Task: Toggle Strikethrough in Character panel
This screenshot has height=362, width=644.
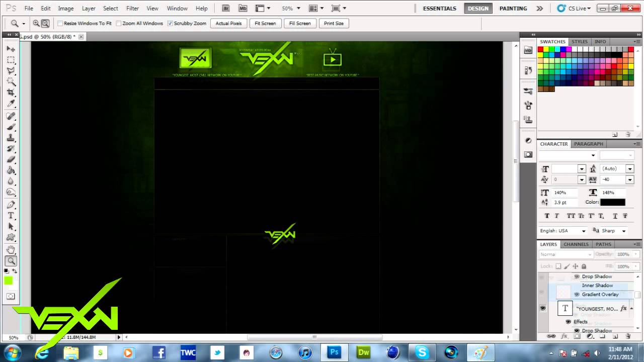Action: [x=625, y=216]
